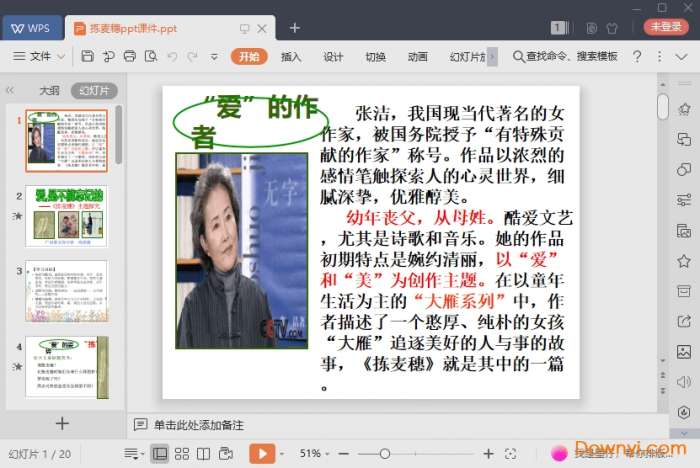Click the Print icon in the toolbar
The width and height of the screenshot is (700, 468).
pos(129,56)
